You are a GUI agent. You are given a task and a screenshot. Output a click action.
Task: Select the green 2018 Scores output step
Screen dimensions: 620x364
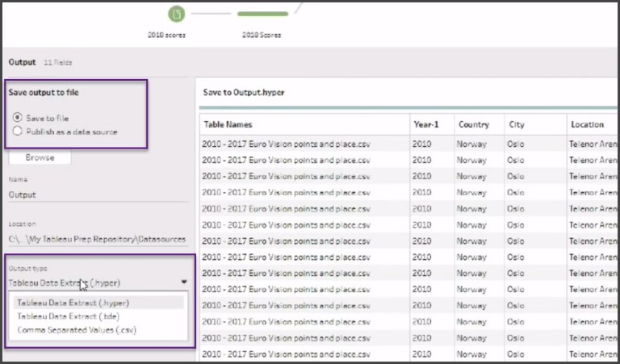tap(262, 14)
